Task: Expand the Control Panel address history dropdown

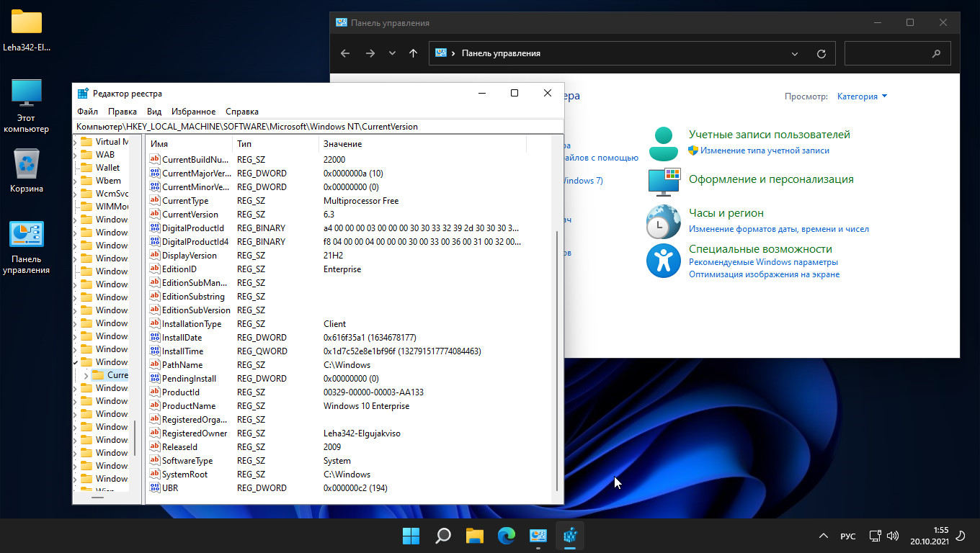Action: (x=795, y=54)
